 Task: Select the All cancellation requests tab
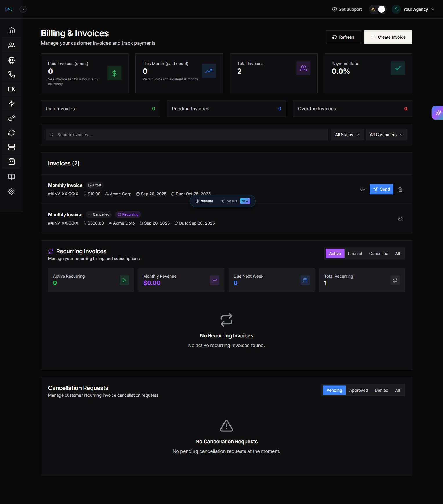(397, 390)
